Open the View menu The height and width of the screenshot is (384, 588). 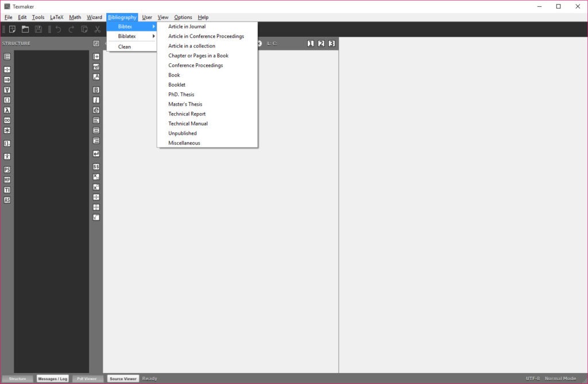163,17
